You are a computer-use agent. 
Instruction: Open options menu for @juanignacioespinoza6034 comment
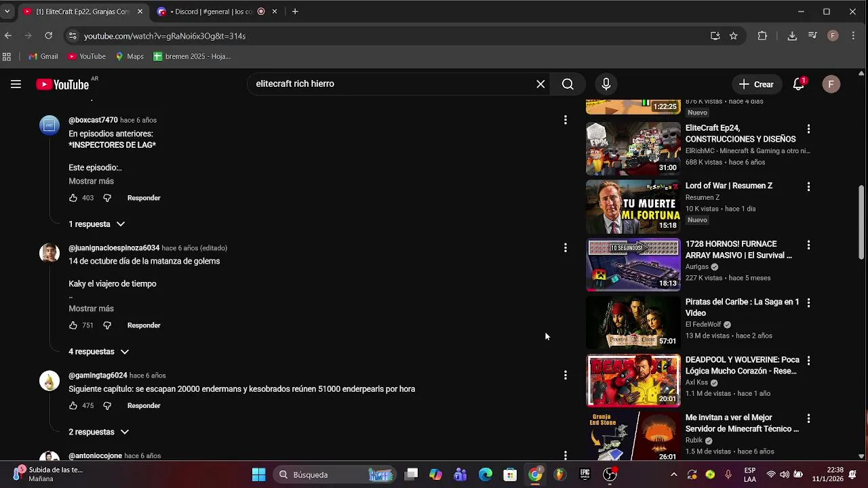coord(565,248)
